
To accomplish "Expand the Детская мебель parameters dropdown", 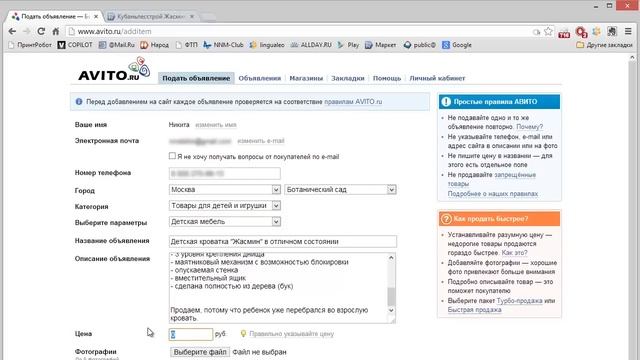I will 224,222.
